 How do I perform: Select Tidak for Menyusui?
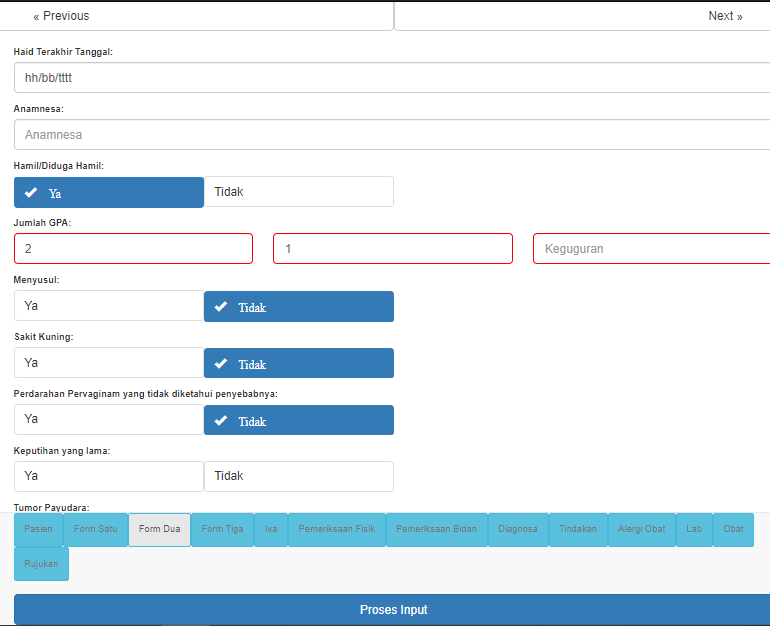coord(299,306)
